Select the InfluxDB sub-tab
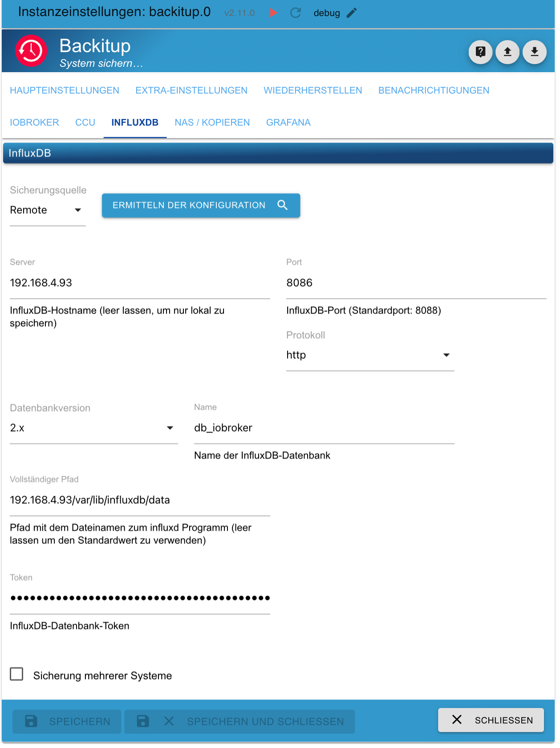Screen dimensions: 560x748 coord(135,123)
